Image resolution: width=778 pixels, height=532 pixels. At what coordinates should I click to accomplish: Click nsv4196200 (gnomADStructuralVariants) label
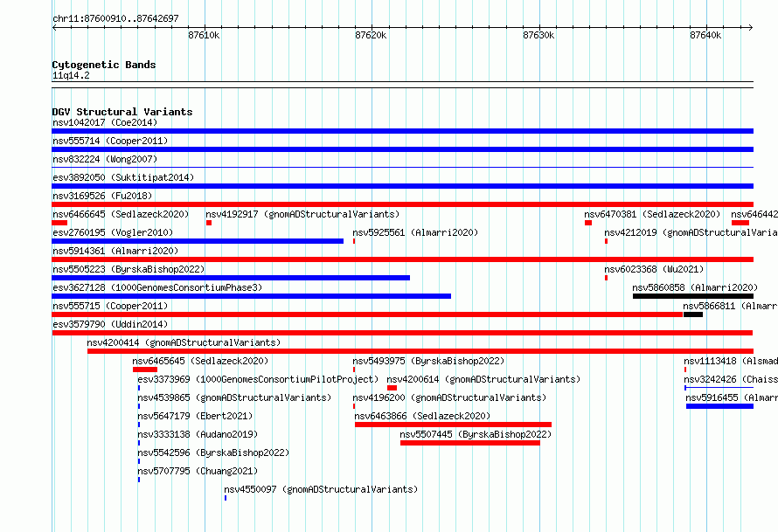coord(449,397)
